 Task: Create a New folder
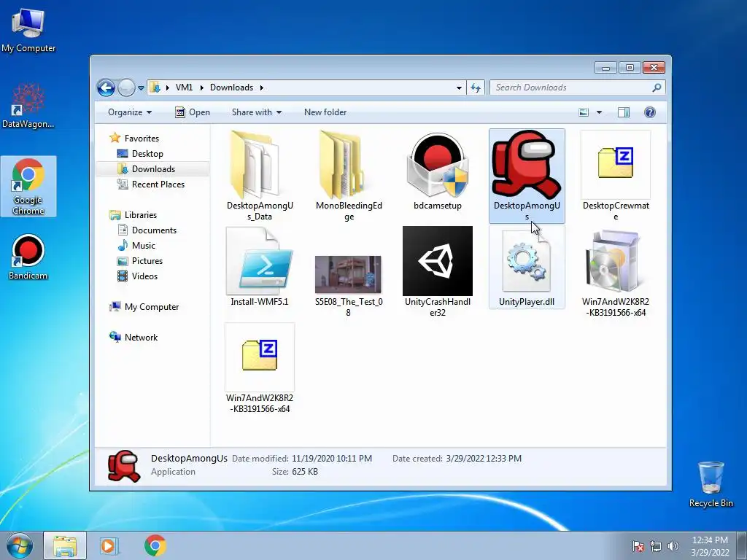pos(325,112)
